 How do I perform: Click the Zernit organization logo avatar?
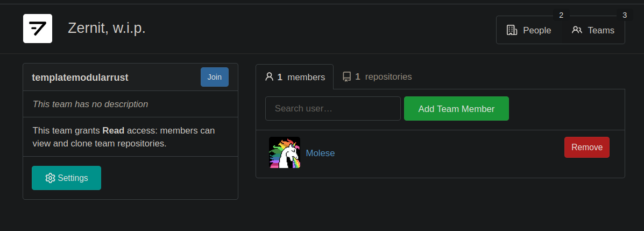pyautogui.click(x=37, y=29)
